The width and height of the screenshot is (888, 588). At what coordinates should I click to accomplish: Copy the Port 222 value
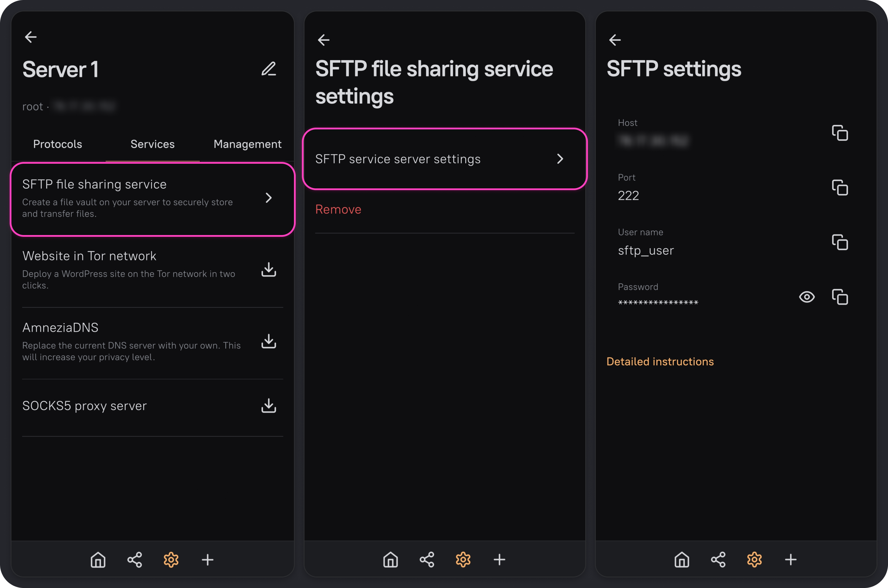[840, 187]
